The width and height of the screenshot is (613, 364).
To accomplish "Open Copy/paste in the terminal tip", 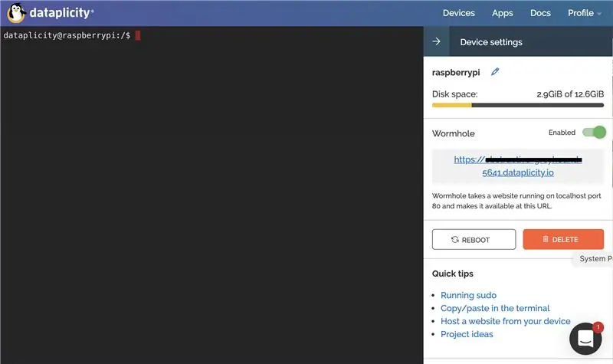I will (495, 308).
